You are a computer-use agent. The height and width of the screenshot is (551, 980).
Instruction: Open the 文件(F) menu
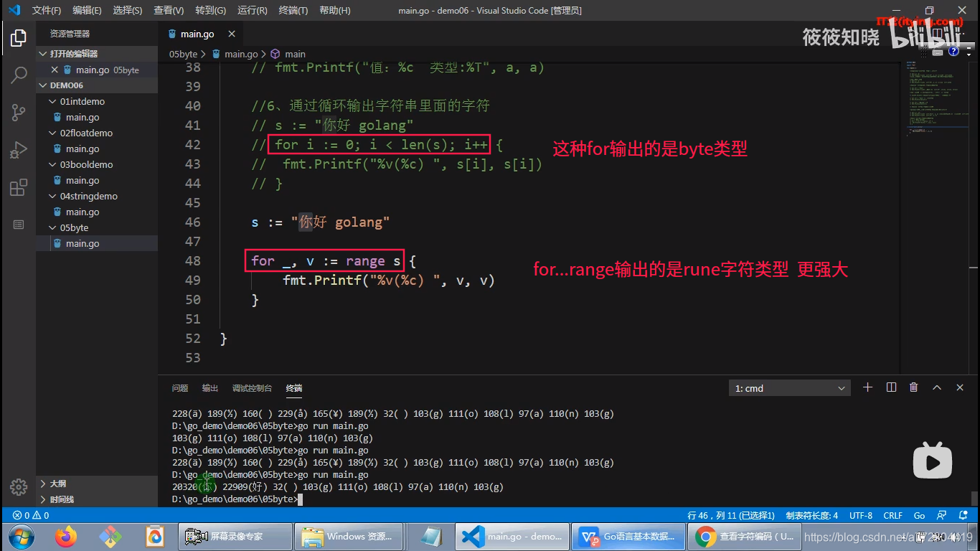pyautogui.click(x=47, y=11)
